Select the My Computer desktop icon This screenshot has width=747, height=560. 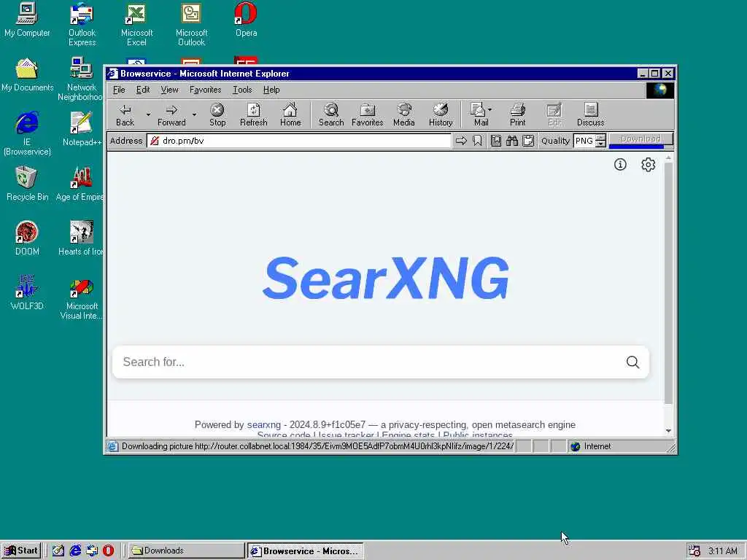(x=27, y=20)
